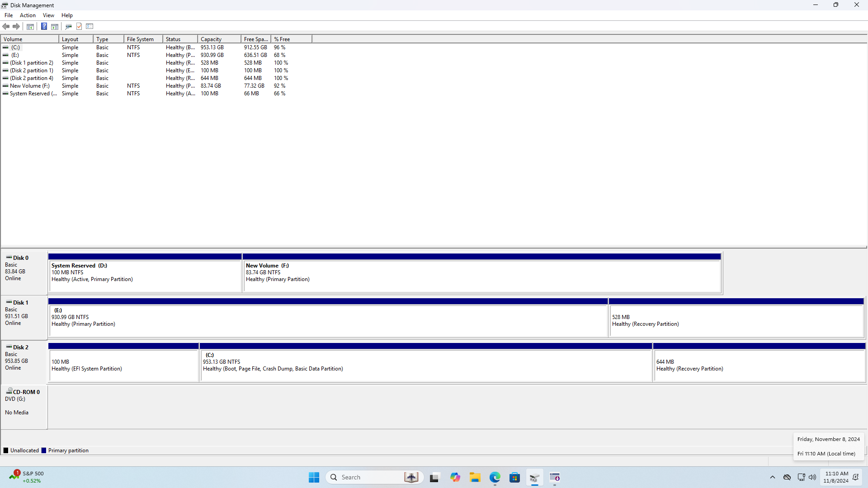
Task: Open the Windows Start menu
Action: (314, 477)
